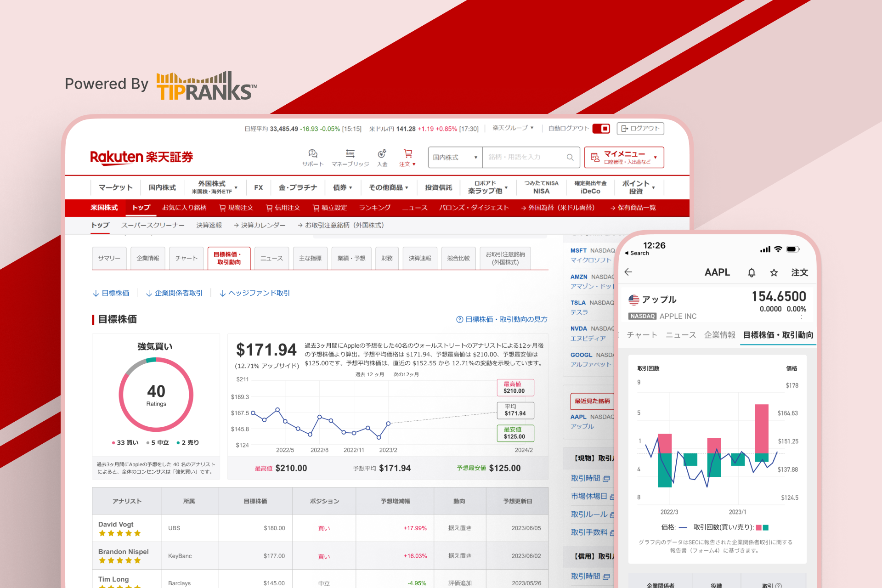Click the pink buy legend swatch
This screenshot has width=882, height=588.
pyautogui.click(x=759, y=527)
